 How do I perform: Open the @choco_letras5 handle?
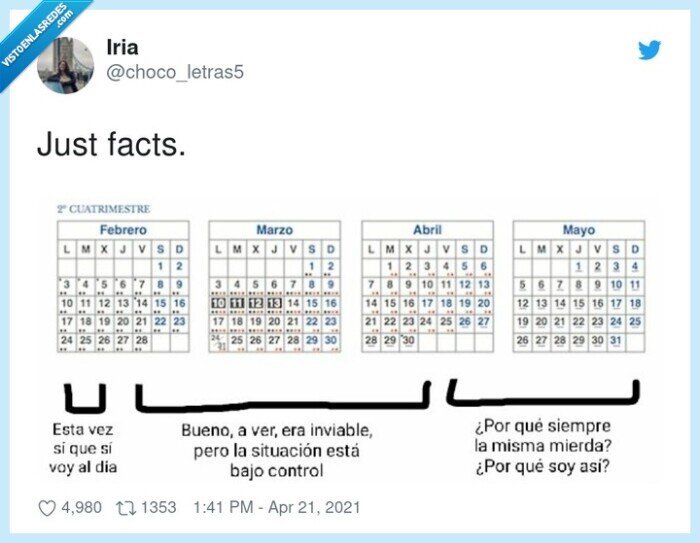(x=173, y=72)
